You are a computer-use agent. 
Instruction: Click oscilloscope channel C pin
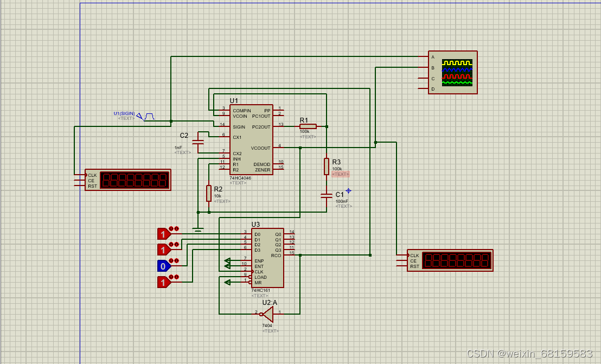(x=423, y=78)
